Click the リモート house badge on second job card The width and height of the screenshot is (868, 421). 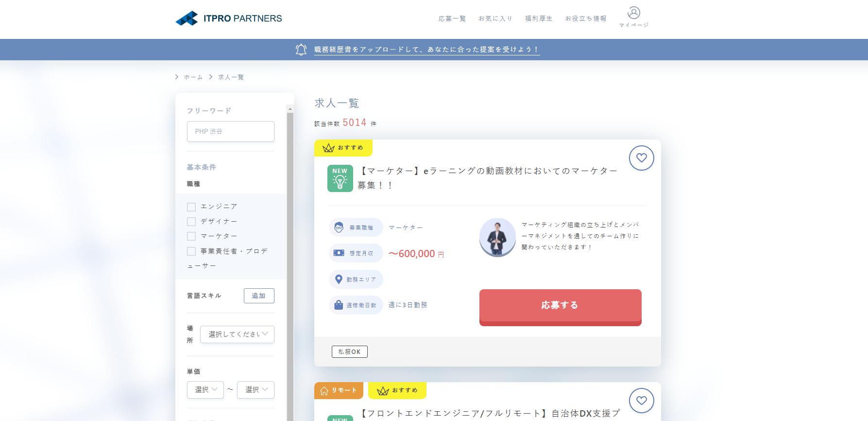[339, 390]
